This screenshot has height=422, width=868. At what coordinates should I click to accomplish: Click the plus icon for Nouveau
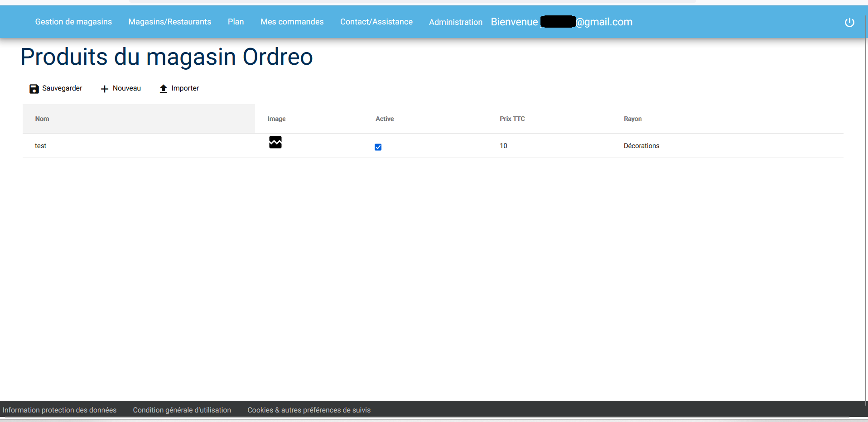point(105,89)
